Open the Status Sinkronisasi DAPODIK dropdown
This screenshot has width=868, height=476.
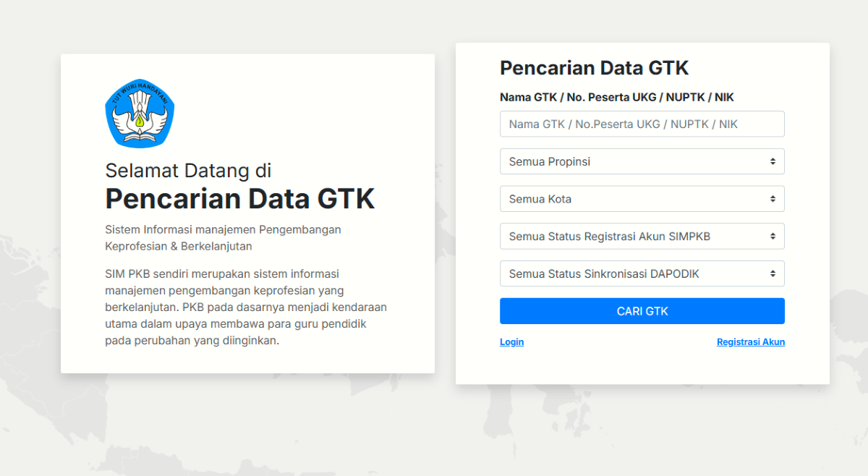pos(642,273)
